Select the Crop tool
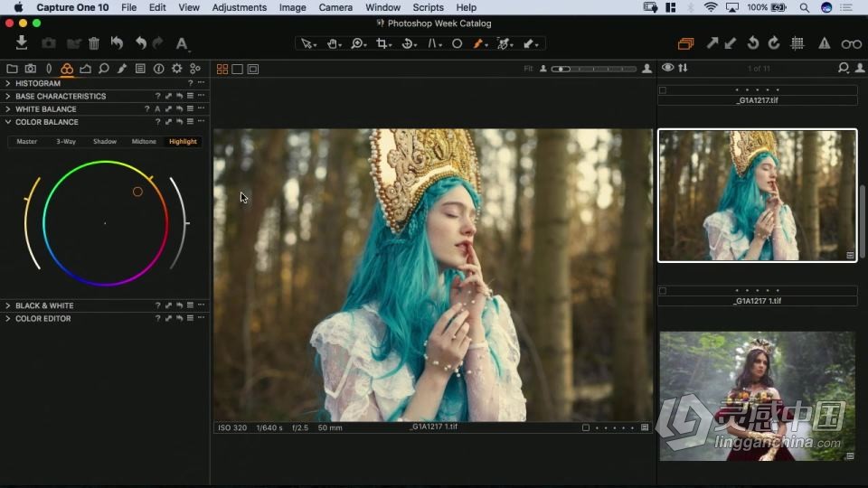 pyautogui.click(x=383, y=43)
